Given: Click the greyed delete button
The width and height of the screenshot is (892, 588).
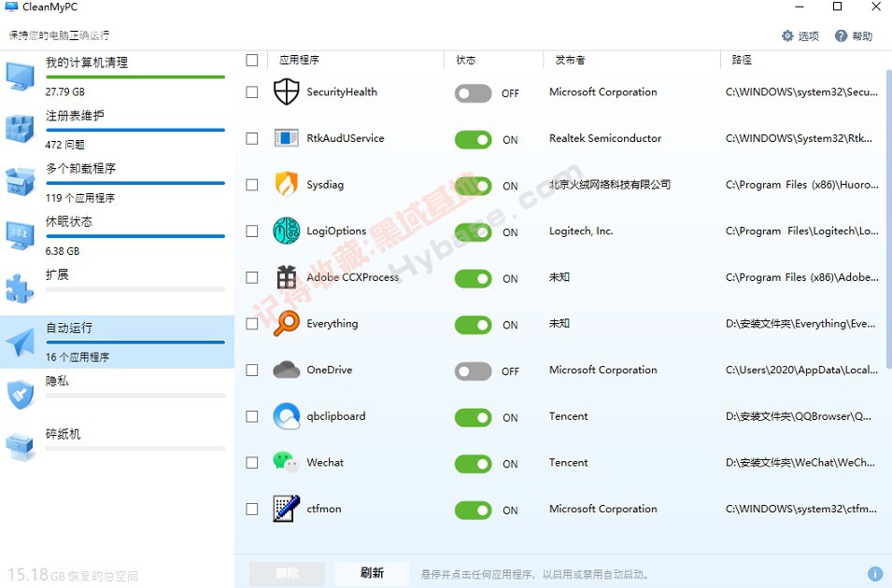Looking at the screenshot, I should pos(288,573).
